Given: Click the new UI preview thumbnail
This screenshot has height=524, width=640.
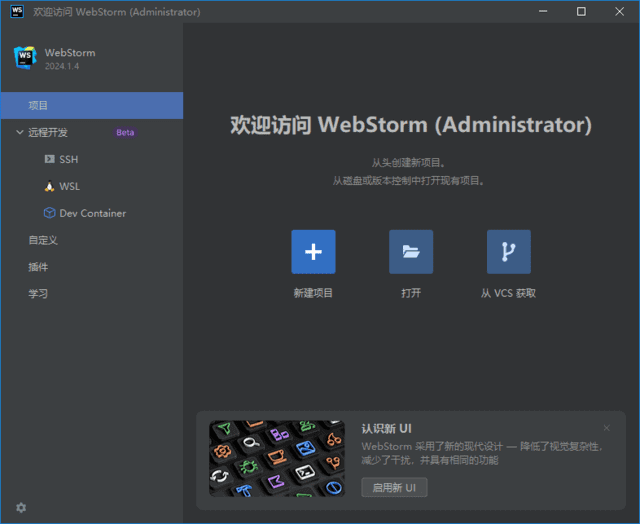Looking at the screenshot, I should point(277,458).
